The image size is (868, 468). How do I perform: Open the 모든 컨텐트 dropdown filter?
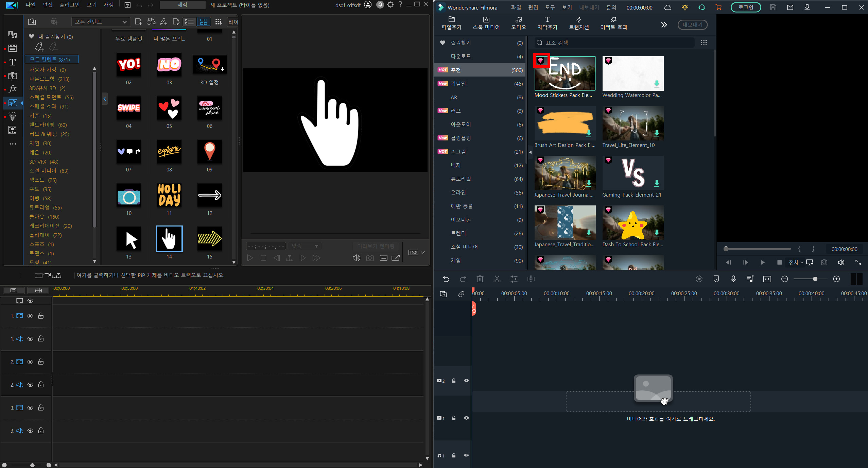[101, 22]
